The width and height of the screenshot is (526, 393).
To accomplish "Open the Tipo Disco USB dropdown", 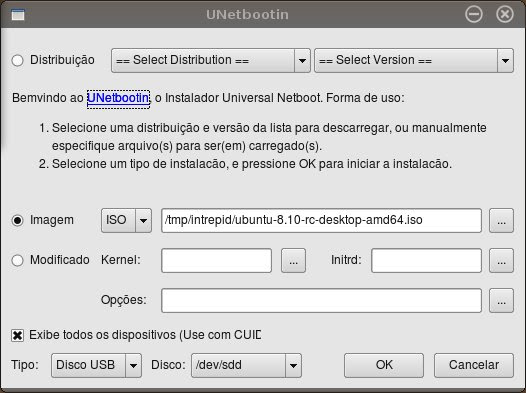I will click(x=96, y=365).
